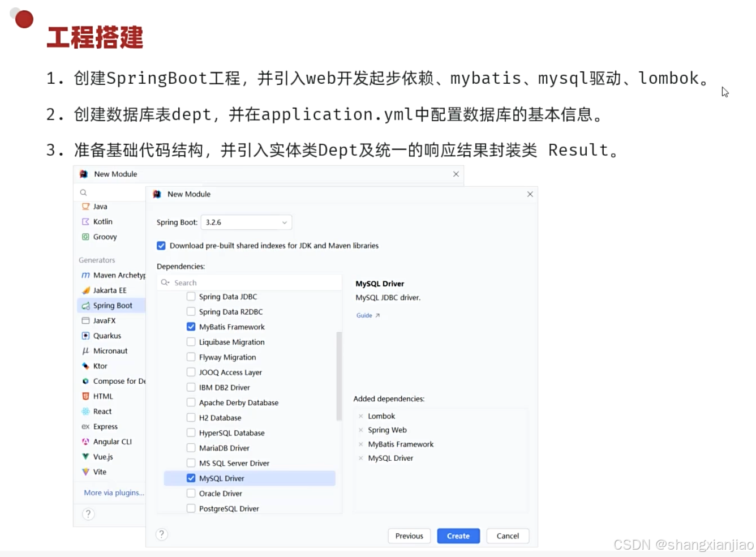
Task: Check the HyperSQL Database dependency
Action: 191,433
